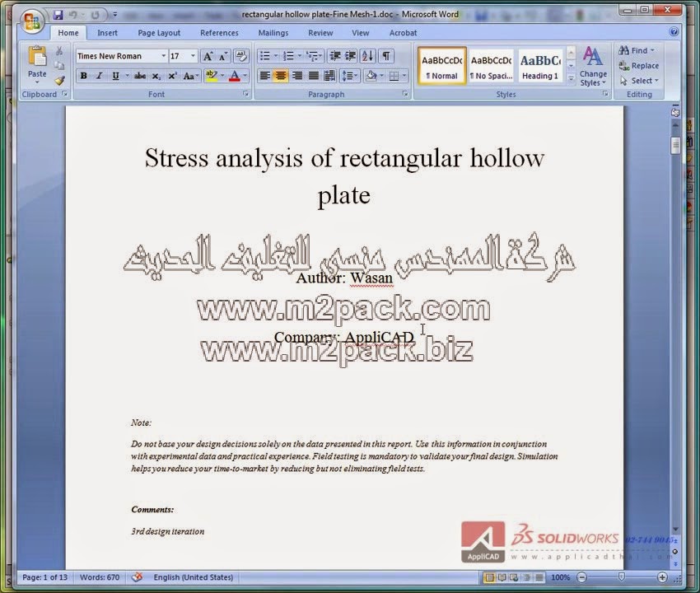700x593 pixels.
Task: Cut selection with the scissors icon
Action: [x=59, y=51]
